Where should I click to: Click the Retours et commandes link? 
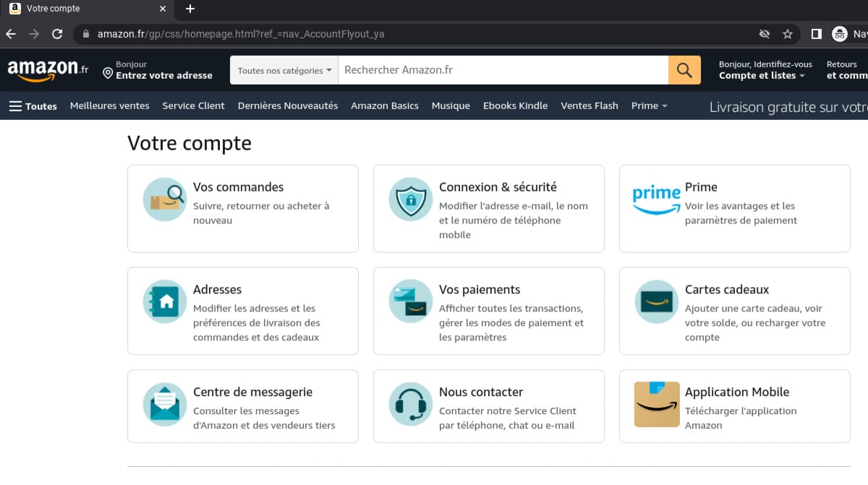tap(847, 70)
